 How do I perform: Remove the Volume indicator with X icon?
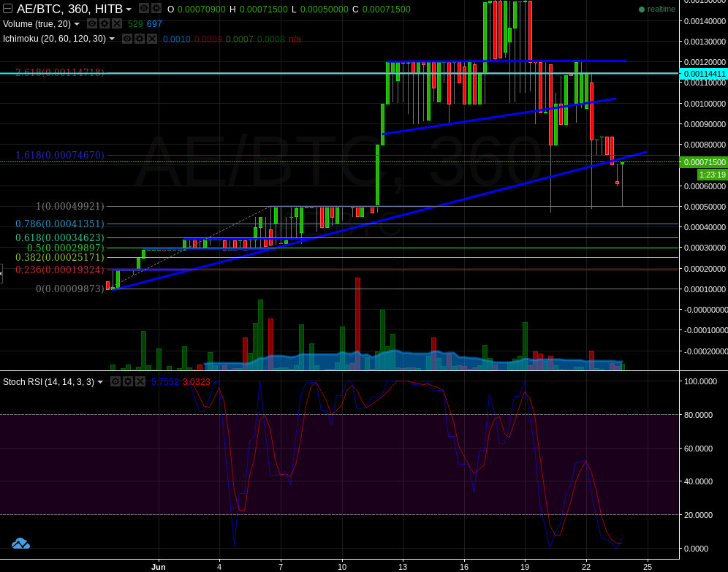point(117,23)
